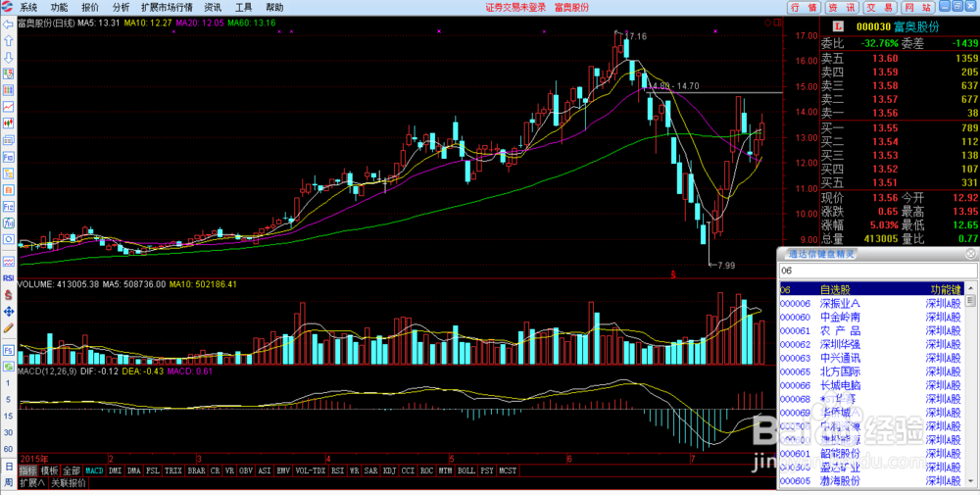Viewport: 980px width, 495px height.
Task: Click the back arrow in left sidebar
Action: pyautogui.click(x=9, y=25)
